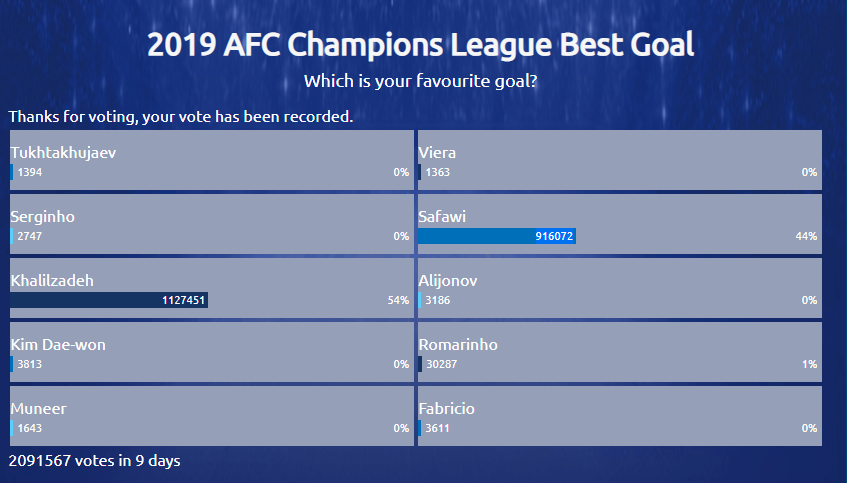Click the 'Thanks for voting' confirmation message
The height and width of the screenshot is (483, 849).
(x=181, y=117)
